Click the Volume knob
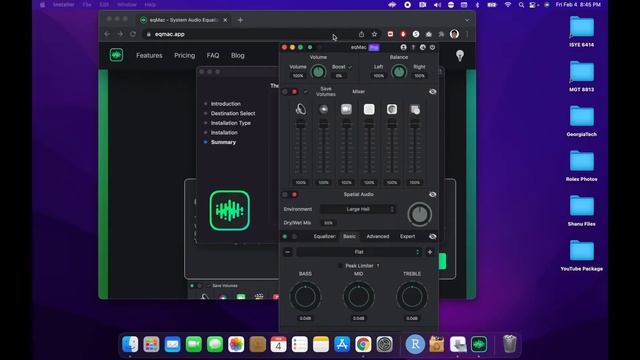Viewport: 640px width, 360px height. tap(318, 72)
